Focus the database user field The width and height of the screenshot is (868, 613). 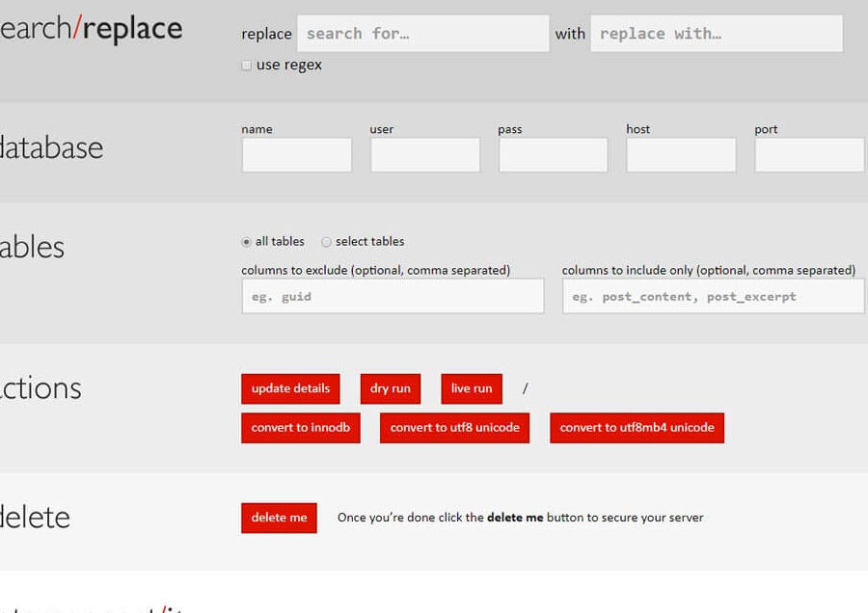[425, 155]
